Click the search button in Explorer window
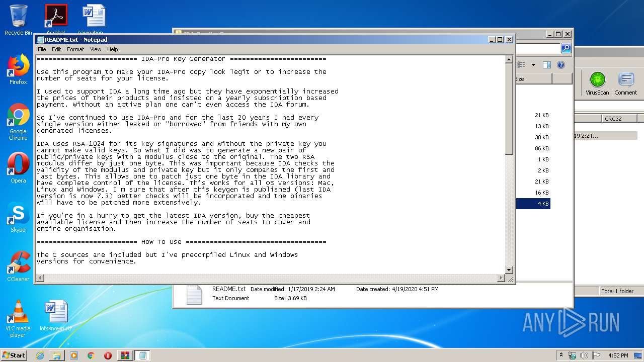 point(566,48)
